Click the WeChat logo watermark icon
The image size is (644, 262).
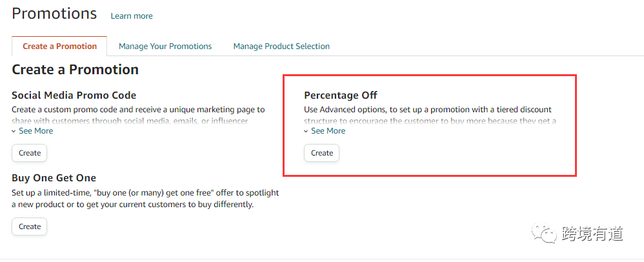pyautogui.click(x=545, y=233)
